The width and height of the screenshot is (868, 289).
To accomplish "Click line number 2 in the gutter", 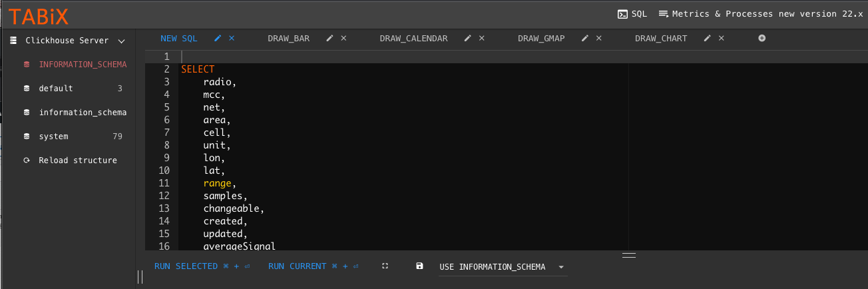I will 166,69.
